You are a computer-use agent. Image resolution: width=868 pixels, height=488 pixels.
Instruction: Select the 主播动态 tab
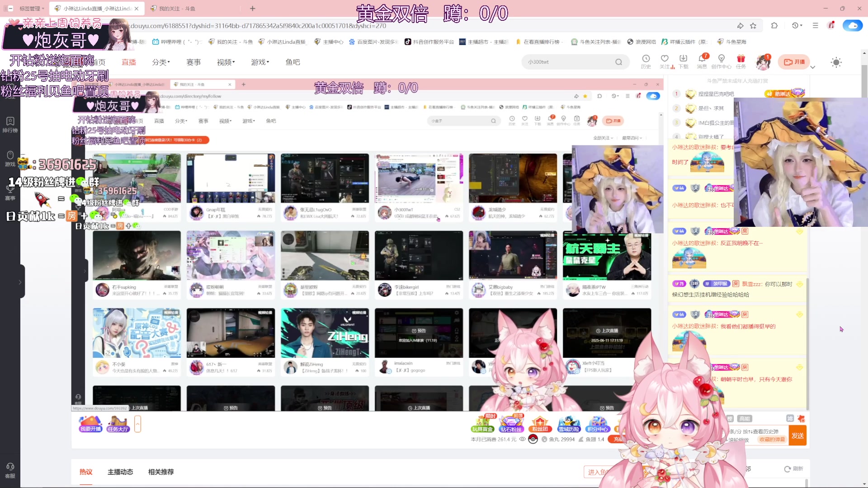pyautogui.click(x=120, y=472)
